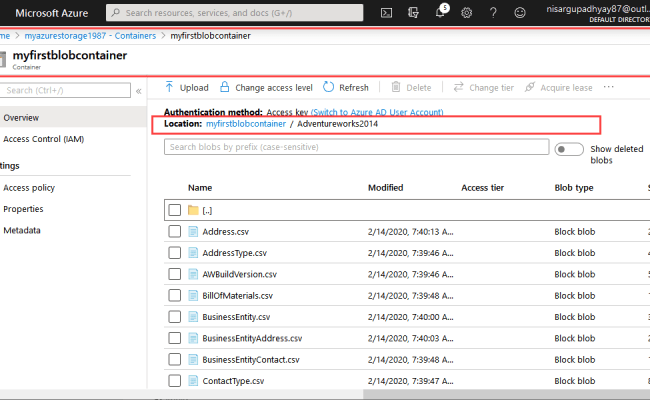Click the parent folder [..] icon

click(193, 210)
